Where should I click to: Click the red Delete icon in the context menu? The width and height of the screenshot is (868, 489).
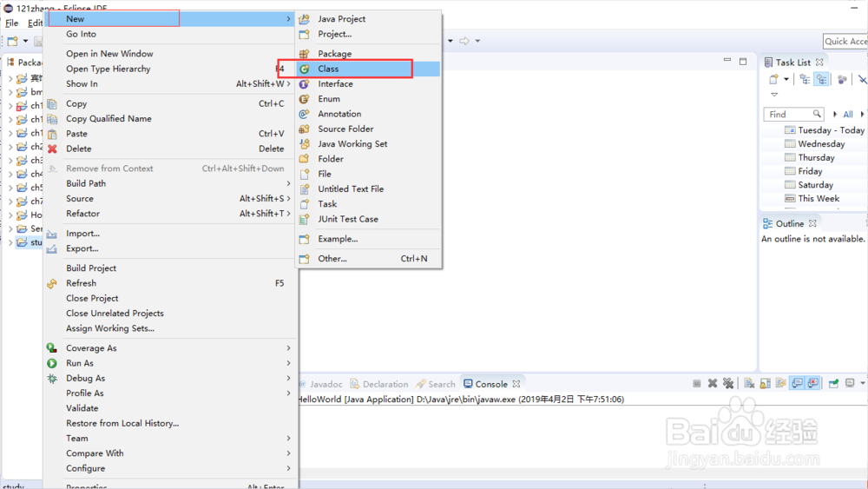coord(52,149)
